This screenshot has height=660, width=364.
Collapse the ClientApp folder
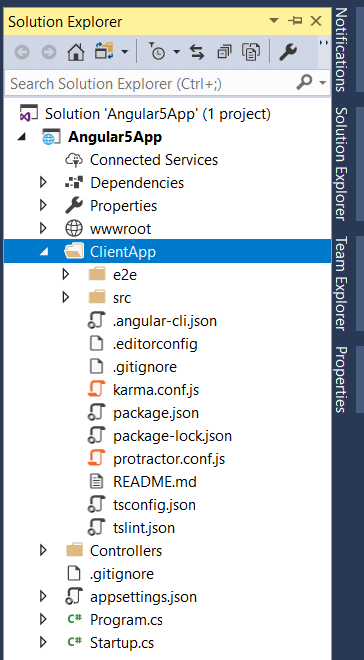click(x=44, y=252)
